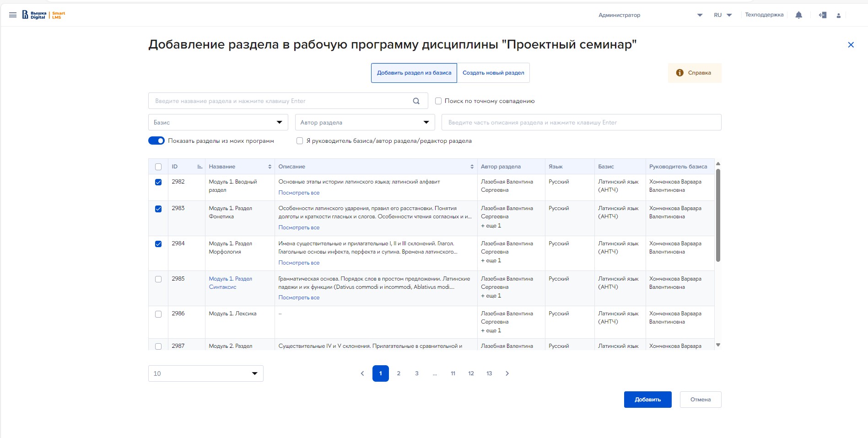Sort table by Название column
Image resolution: width=868 pixels, height=438 pixels.
(270, 167)
